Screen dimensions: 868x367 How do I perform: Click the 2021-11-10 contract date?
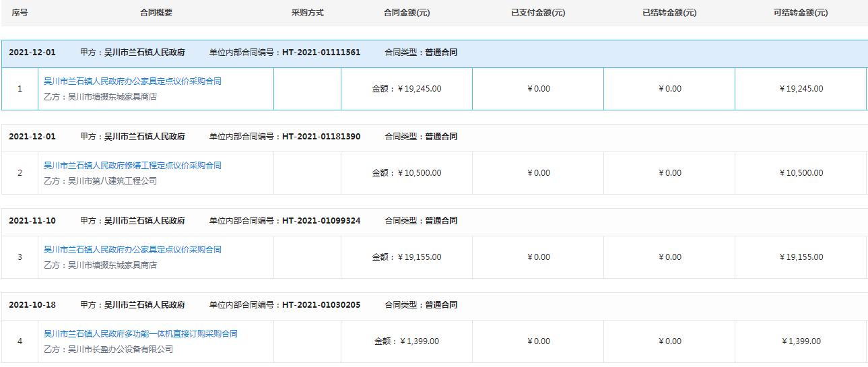pos(32,221)
